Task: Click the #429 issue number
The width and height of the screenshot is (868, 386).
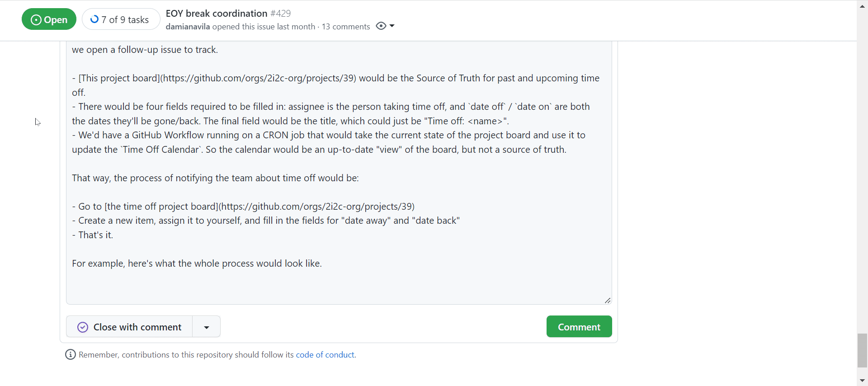Action: pos(280,13)
